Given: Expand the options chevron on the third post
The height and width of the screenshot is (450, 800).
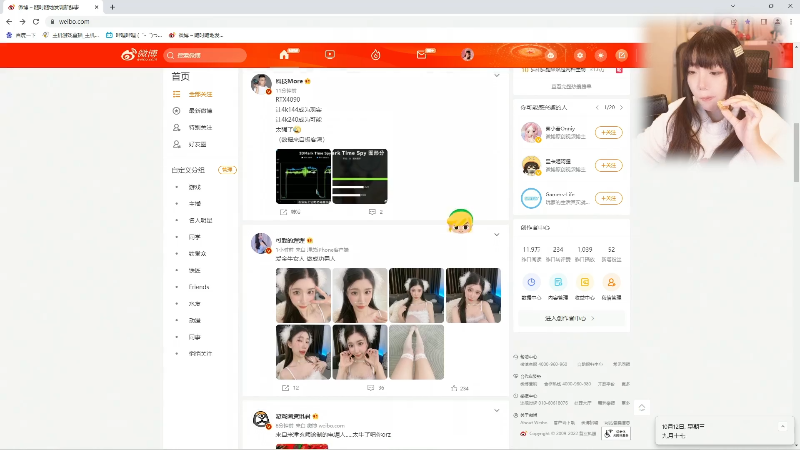Looking at the screenshot, I should (496, 410).
